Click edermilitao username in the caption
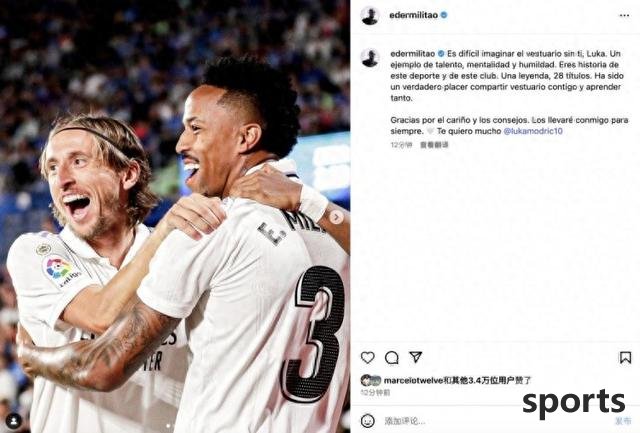The width and height of the screenshot is (640, 433). (412, 53)
